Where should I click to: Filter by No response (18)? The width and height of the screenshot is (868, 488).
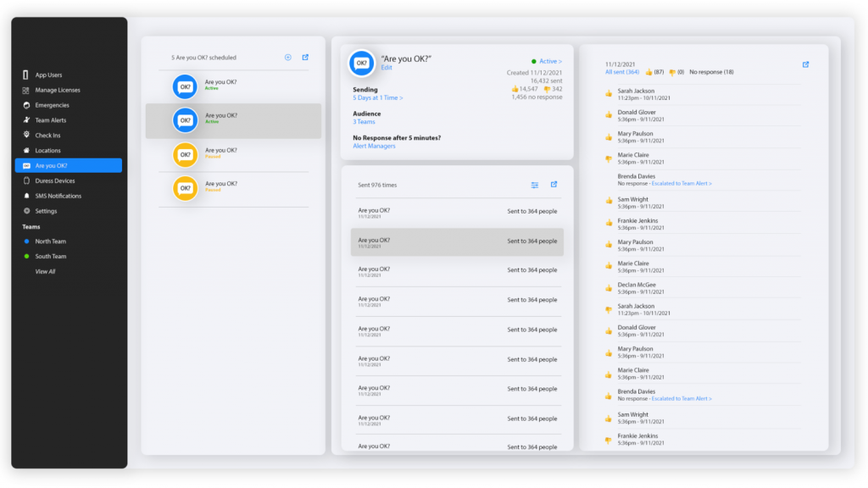(711, 72)
